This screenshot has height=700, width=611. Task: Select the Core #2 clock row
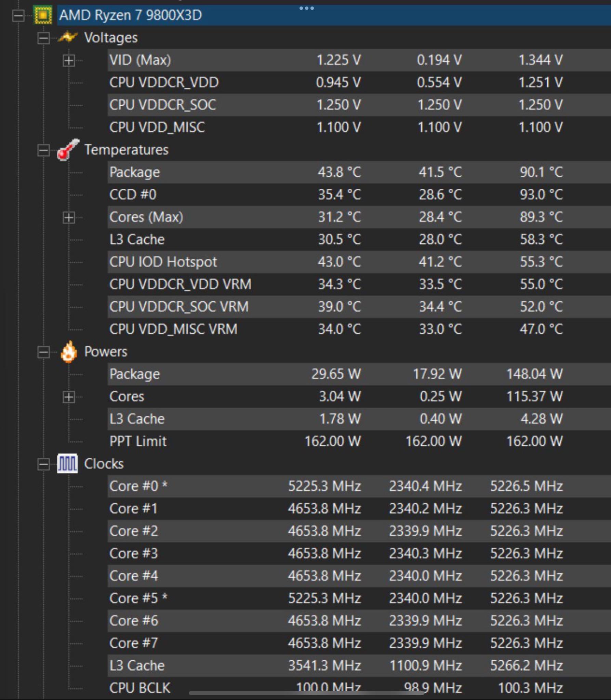(x=359, y=531)
